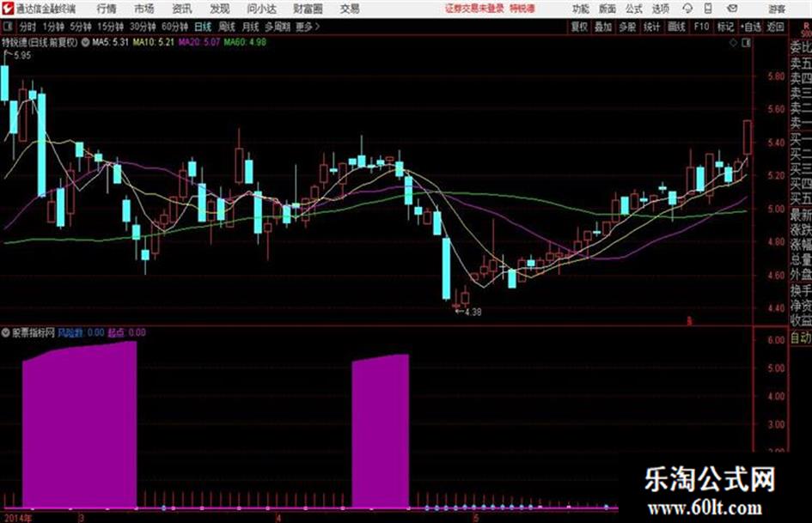Add stock via the 自选 button

[751, 27]
